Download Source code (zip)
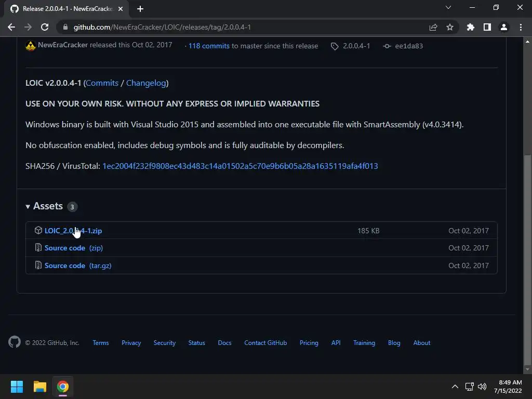This screenshot has height=399, width=532. point(74,248)
